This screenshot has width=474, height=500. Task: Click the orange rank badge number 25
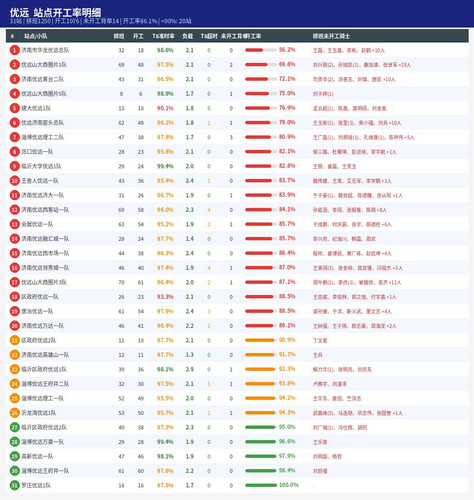(x=14, y=398)
